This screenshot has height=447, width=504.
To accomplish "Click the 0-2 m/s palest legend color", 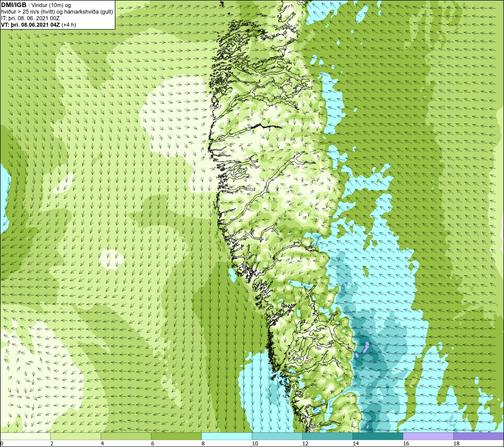I will click(x=25, y=436).
